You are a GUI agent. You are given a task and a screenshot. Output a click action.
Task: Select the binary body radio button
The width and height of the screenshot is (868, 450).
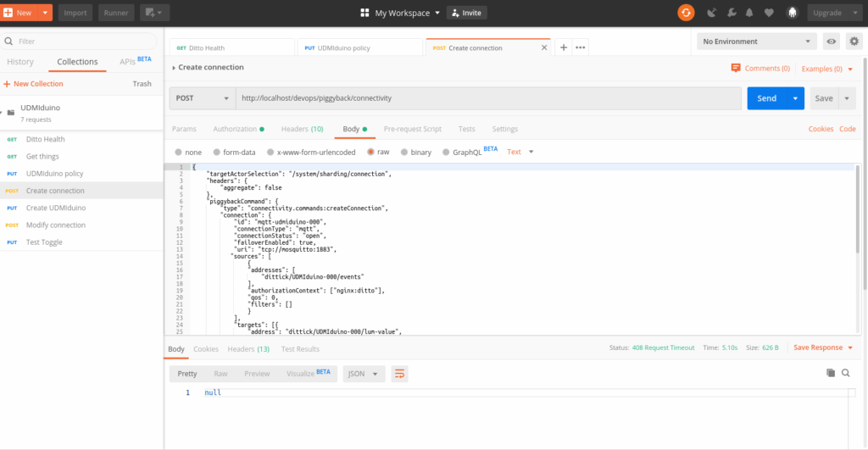[x=404, y=153]
